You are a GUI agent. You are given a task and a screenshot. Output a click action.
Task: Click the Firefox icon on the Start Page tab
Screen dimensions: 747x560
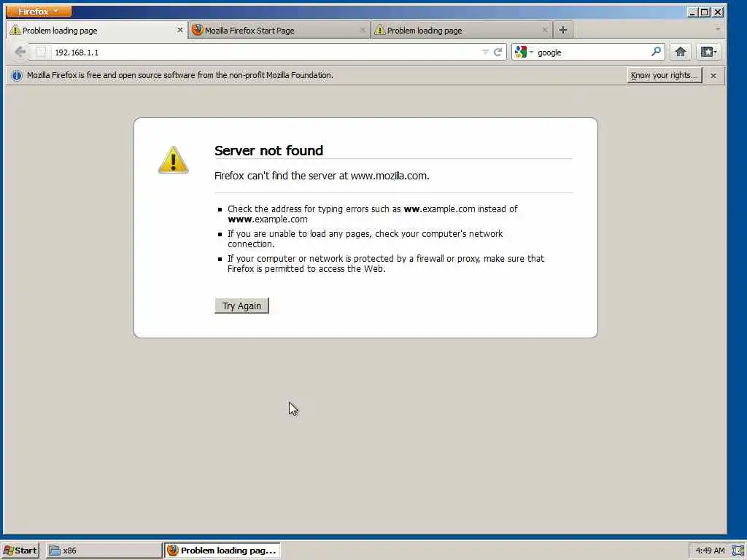(x=197, y=30)
